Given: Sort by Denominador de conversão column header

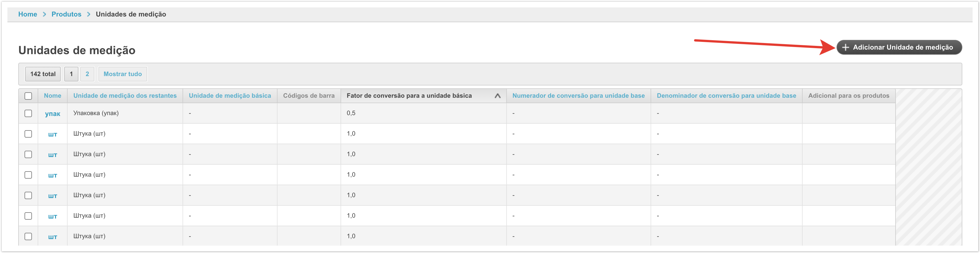Looking at the screenshot, I should click(x=726, y=96).
